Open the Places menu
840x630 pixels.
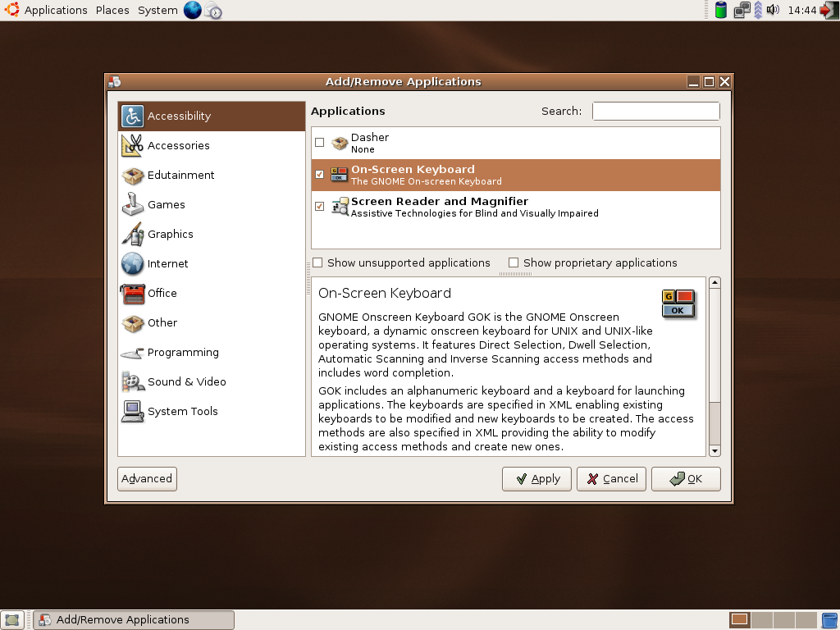pyautogui.click(x=112, y=10)
